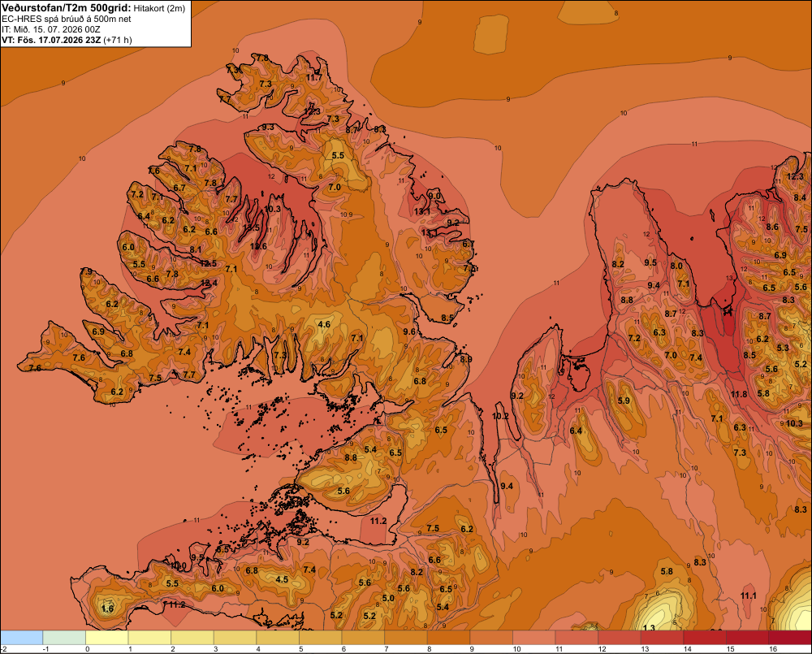Click the 8.1 temperature value
The height and width of the screenshot is (654, 812).
(x=195, y=249)
